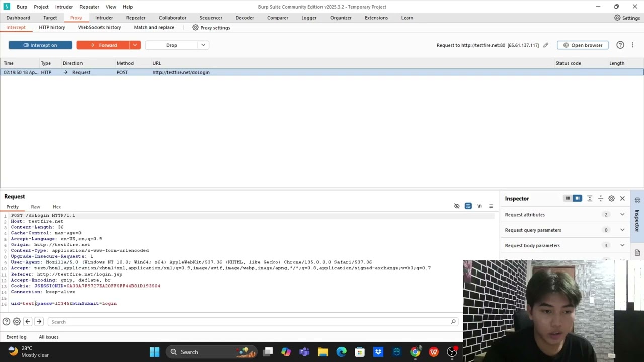
Task: Open the Event log
Action: pos(16,337)
